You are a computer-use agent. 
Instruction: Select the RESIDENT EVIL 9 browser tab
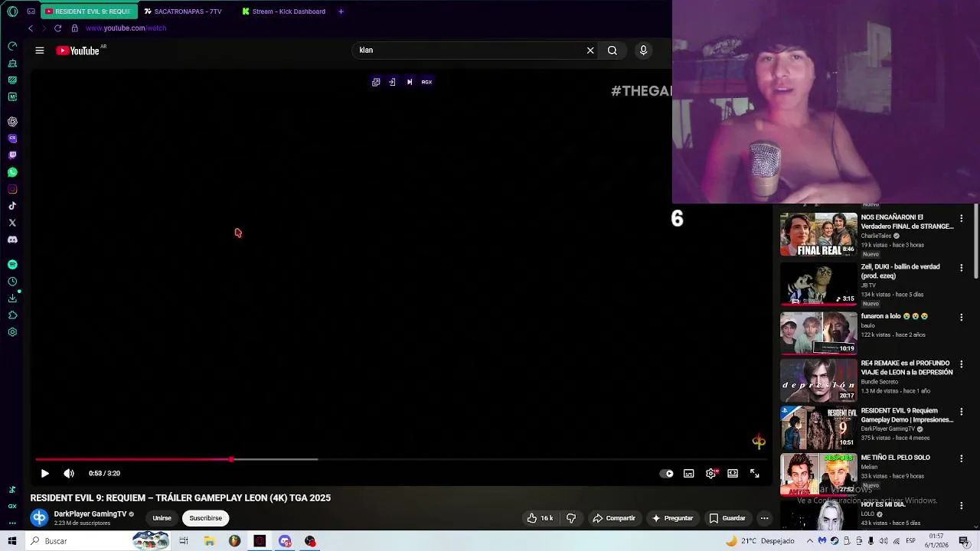(x=87, y=11)
